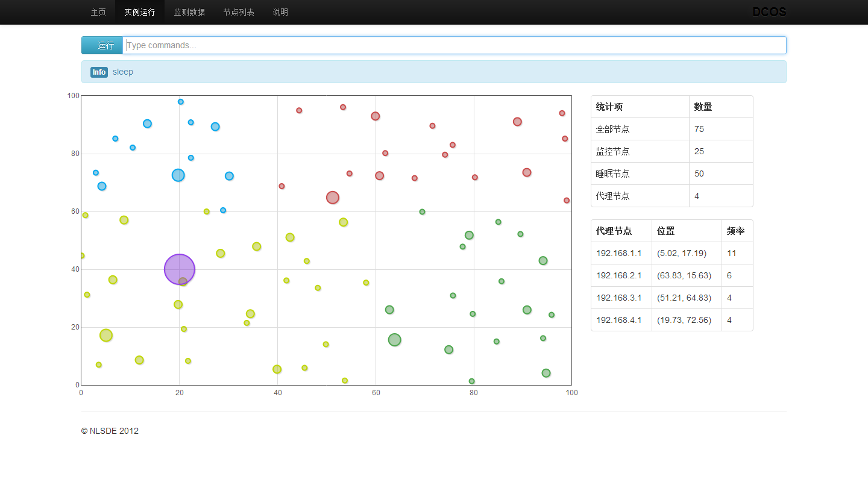The height and width of the screenshot is (491, 868).
Task: Click the value 50 for 睡眠节点
Action: point(699,174)
